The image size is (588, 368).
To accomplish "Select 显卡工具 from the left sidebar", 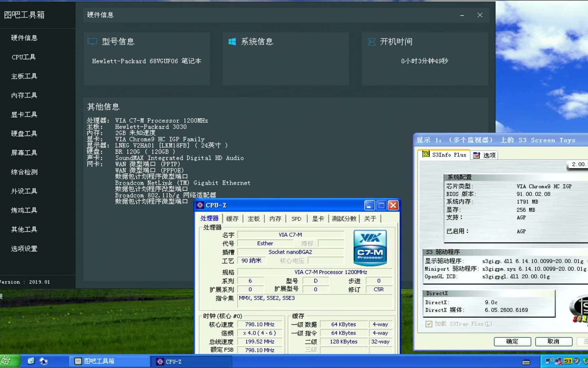I will coord(24,114).
